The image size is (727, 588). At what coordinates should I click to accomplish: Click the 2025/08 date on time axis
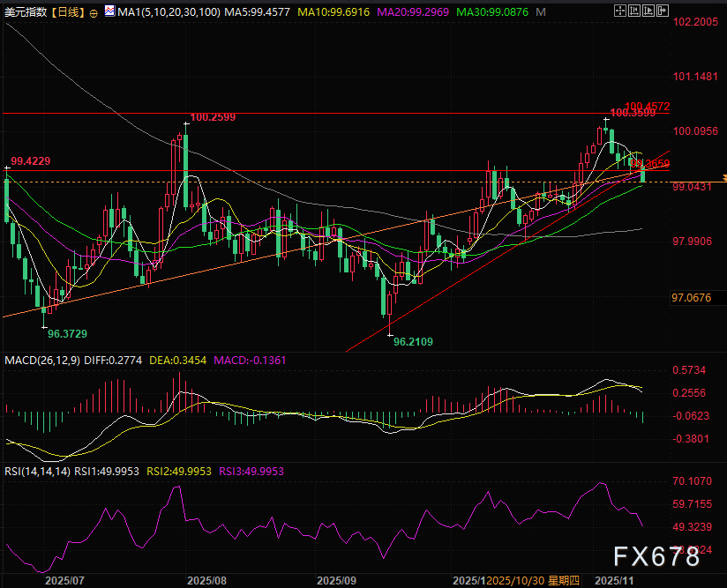click(207, 580)
